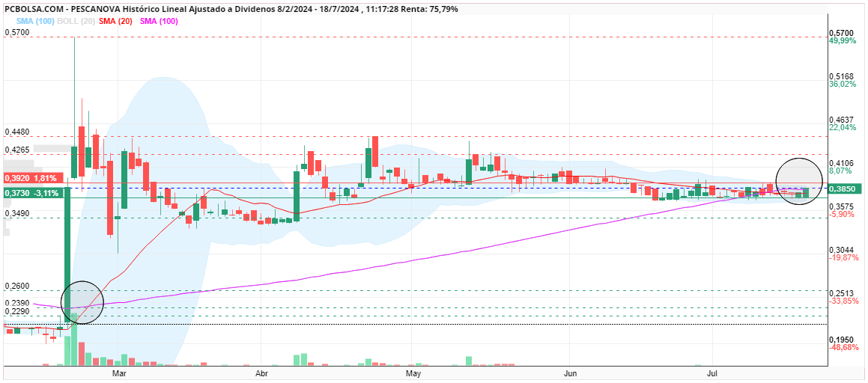
Task: Click the magenta SMA (100) legend entry
Action: point(160,20)
